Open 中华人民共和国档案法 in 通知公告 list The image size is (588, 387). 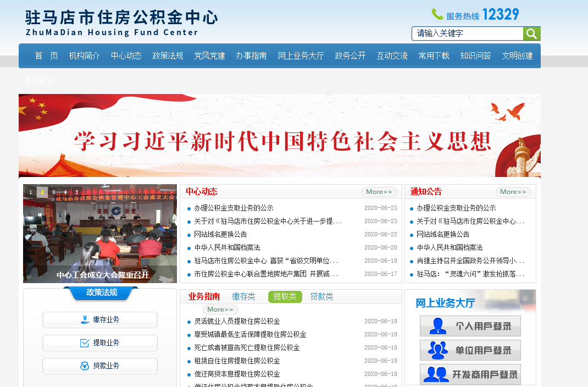pyautogui.click(x=450, y=247)
